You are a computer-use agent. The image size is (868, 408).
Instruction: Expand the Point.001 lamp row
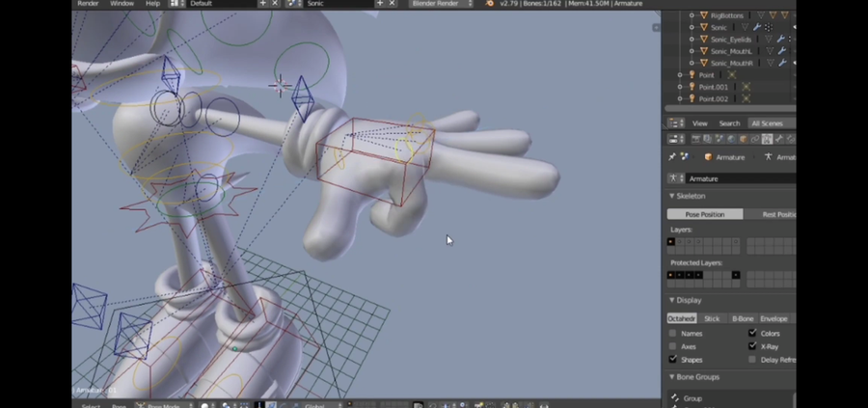[680, 87]
